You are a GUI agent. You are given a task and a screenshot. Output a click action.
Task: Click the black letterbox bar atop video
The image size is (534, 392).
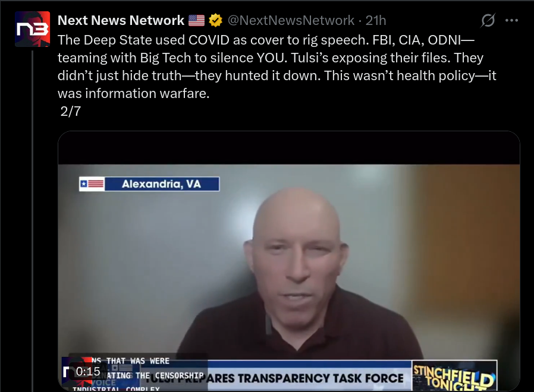tap(289, 148)
